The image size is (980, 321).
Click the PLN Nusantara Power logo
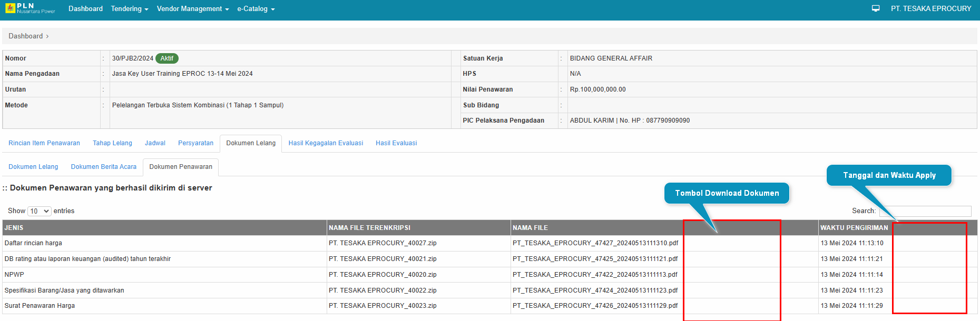click(30, 8)
